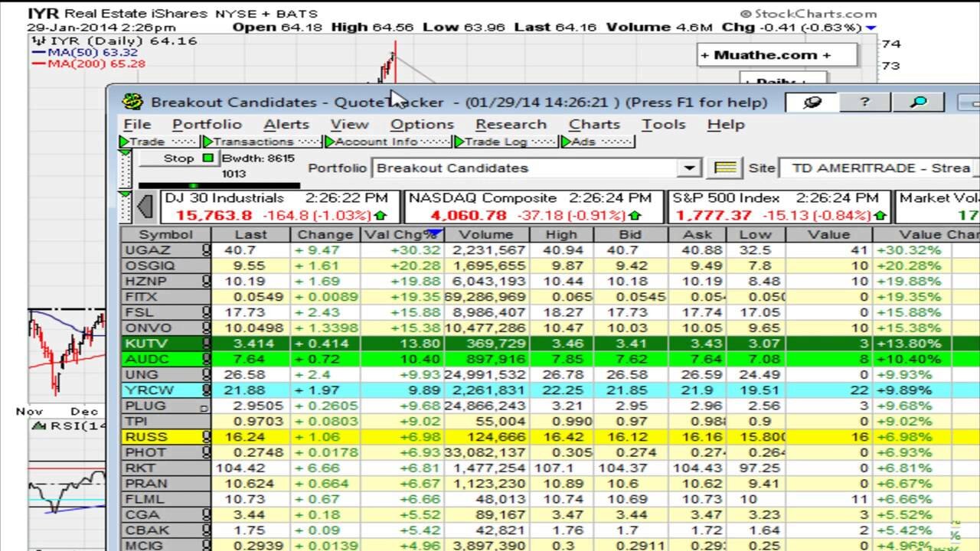The image size is (980, 551).
Task: Select the FITX symbol cell
Action: click(166, 296)
